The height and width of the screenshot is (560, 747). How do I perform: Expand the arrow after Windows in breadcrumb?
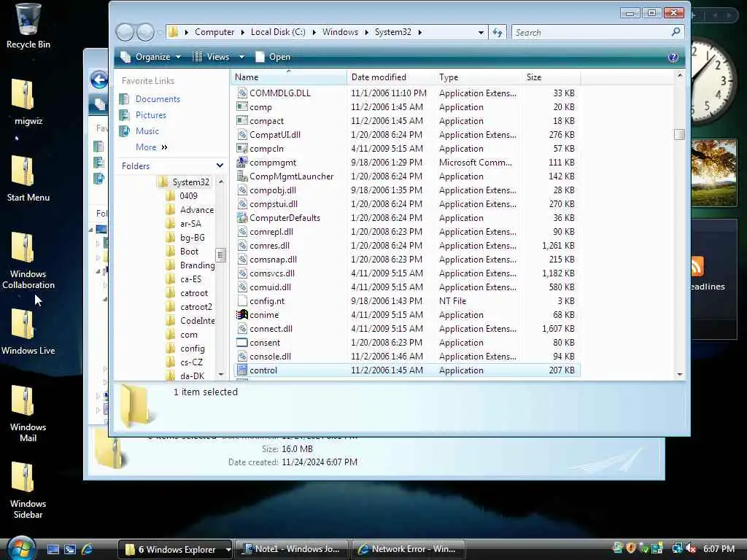tap(367, 32)
